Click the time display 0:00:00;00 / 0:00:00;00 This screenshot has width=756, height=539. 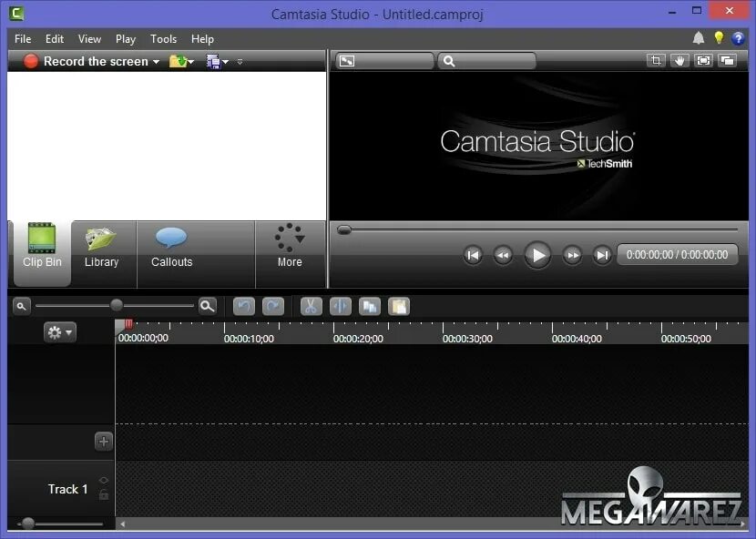(678, 255)
